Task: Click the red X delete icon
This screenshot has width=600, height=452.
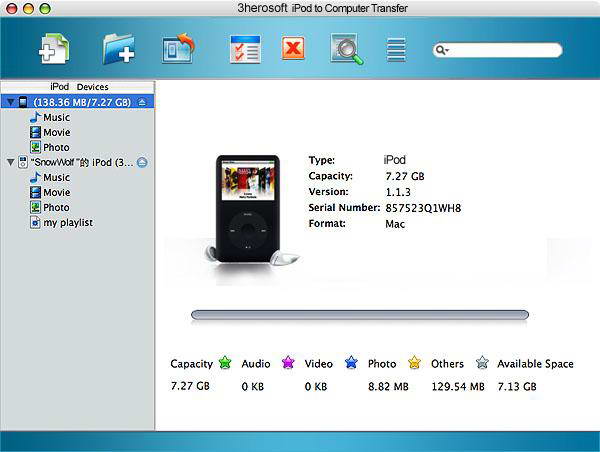Action: [x=293, y=48]
